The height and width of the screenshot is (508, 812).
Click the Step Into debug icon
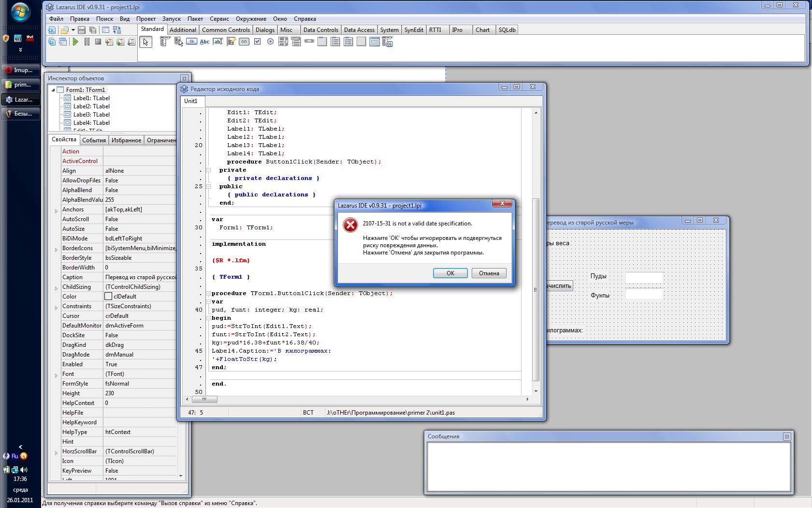[109, 42]
